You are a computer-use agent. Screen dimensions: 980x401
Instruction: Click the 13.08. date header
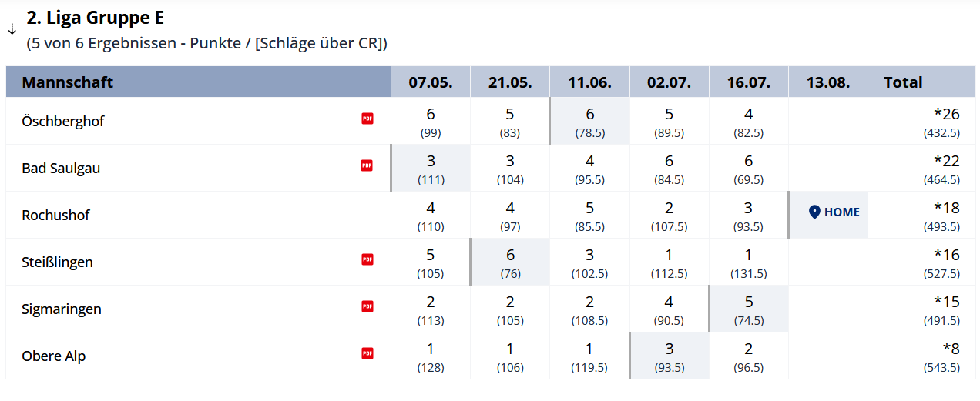point(828,82)
